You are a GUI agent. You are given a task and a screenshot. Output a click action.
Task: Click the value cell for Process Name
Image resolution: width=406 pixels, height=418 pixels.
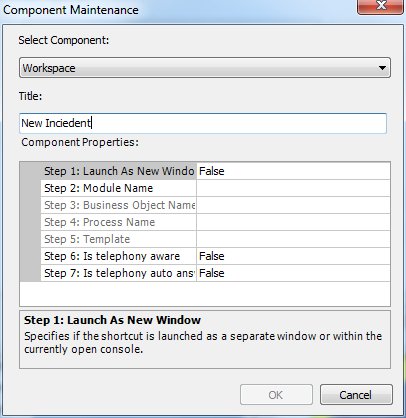293,222
